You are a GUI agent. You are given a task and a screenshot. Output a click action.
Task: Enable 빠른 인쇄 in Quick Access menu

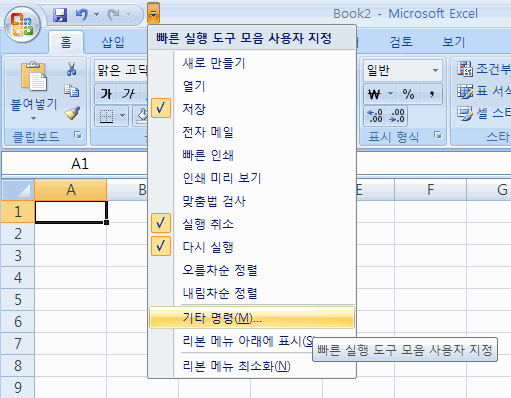[252, 155]
